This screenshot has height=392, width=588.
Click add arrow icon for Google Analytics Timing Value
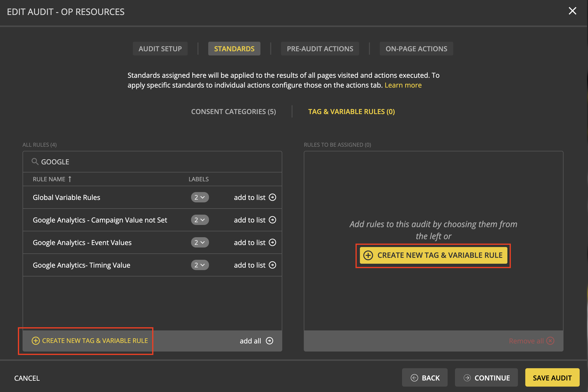(x=272, y=265)
